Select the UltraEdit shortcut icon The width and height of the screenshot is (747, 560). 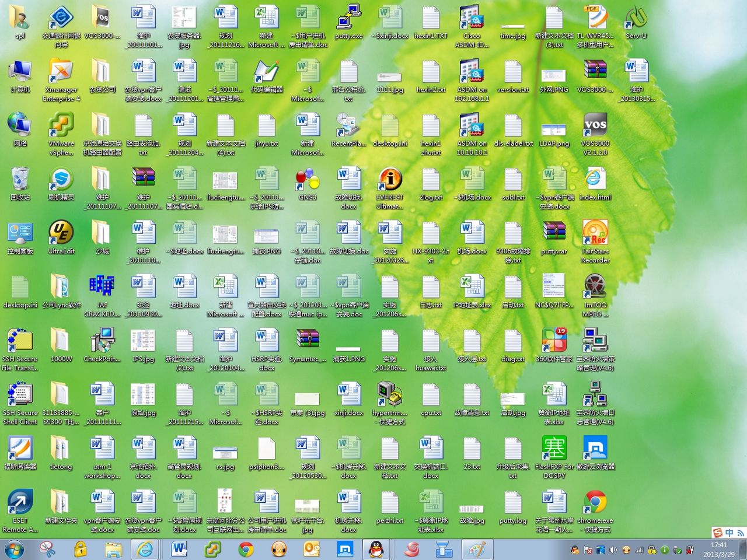pyautogui.click(x=61, y=238)
